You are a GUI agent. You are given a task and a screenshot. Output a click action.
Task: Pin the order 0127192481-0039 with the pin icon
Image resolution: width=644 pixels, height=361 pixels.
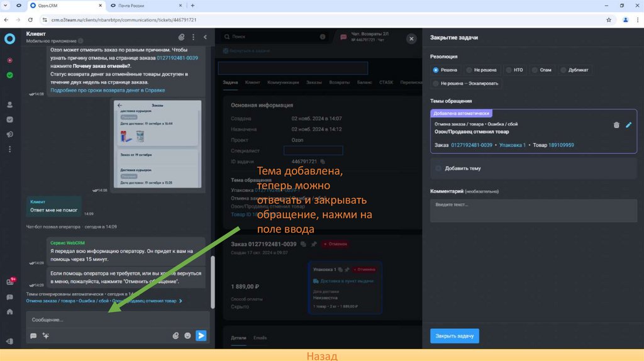pos(314,244)
